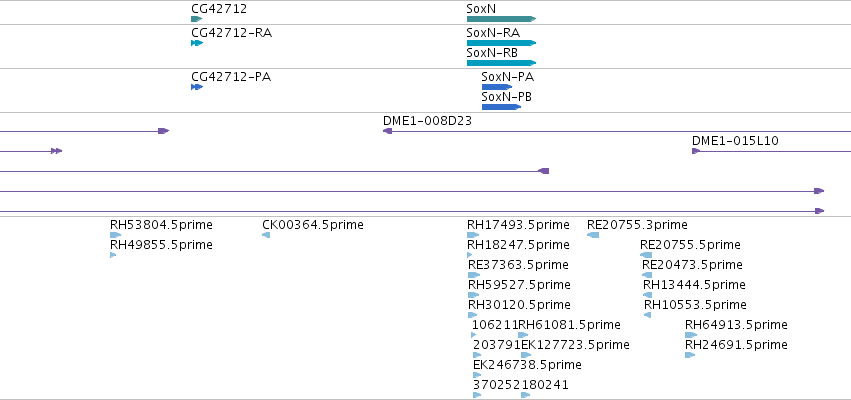Click the RH53804.5prime EST marker
The height and width of the screenshot is (400, 851).
point(116,235)
